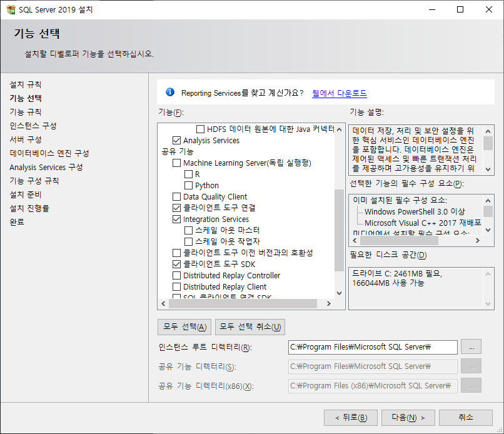Maximize the SQL Server setup window
Image resolution: width=504 pixels, height=434 pixels.
point(460,9)
